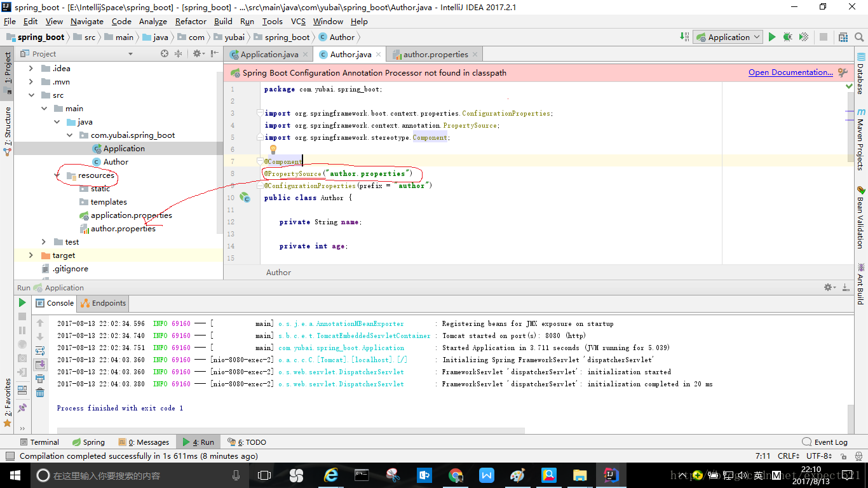
Task: Start debugging with the bug icon
Action: click(788, 37)
